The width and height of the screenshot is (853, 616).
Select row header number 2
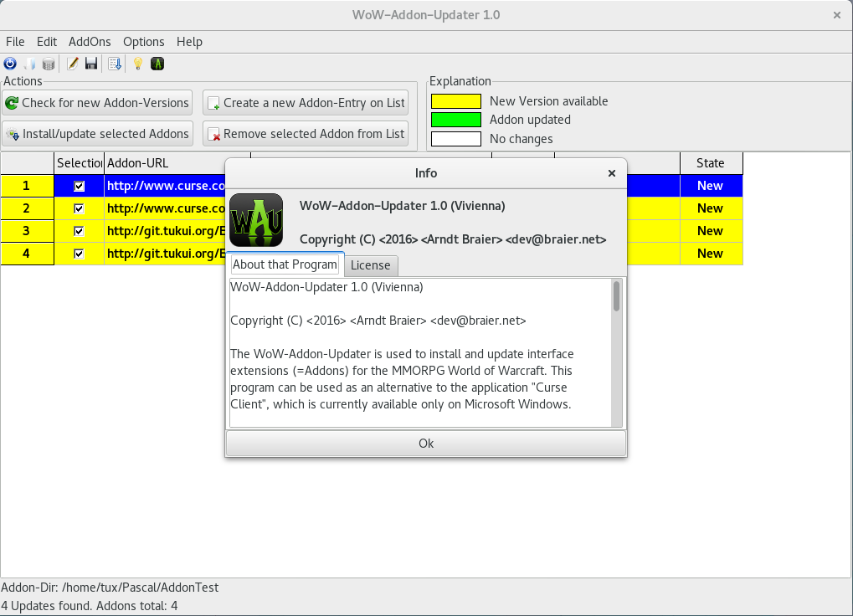(x=27, y=208)
